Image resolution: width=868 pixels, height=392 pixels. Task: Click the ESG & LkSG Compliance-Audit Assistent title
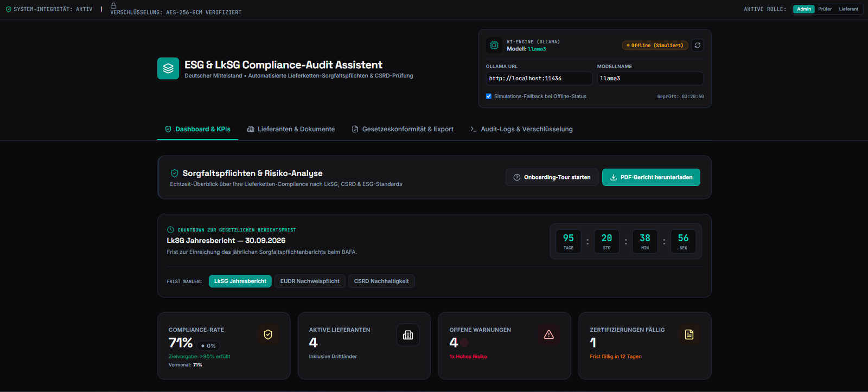[283, 65]
